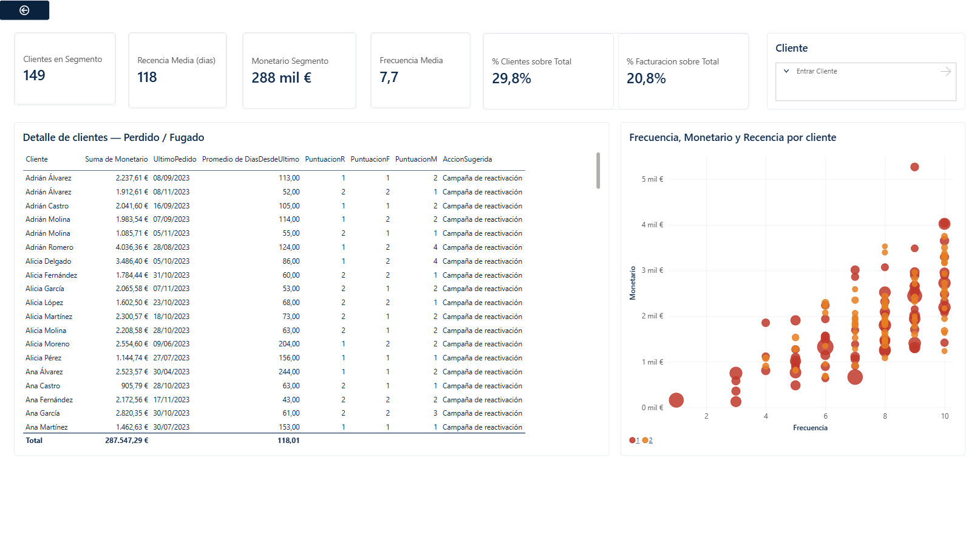Image resolution: width=980 pixels, height=553 pixels.
Task: Select the Alicia Martínez row
Action: pos(274,317)
